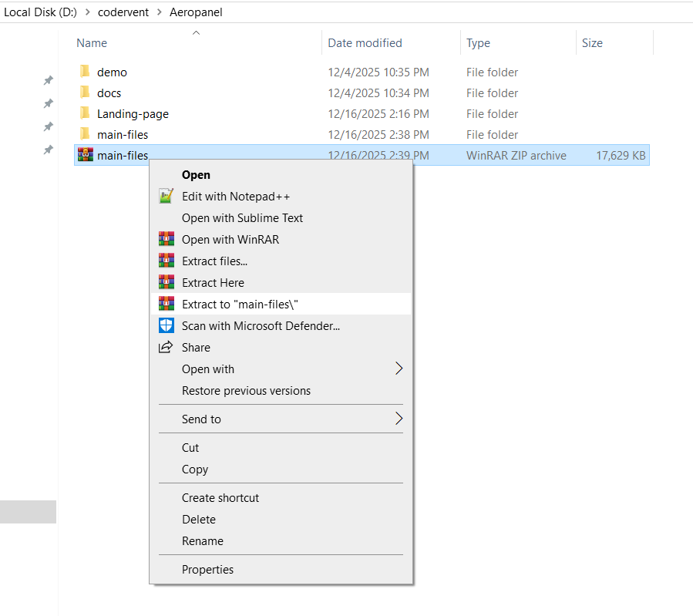The height and width of the screenshot is (616, 693).
Task: Click the WinRAR icon beside Open with WinRAR
Action: click(166, 240)
